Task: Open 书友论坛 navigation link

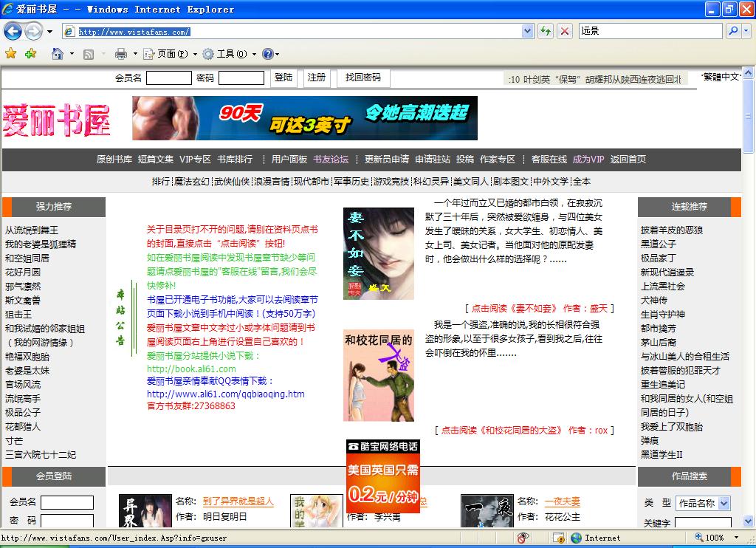Action: coord(331,160)
